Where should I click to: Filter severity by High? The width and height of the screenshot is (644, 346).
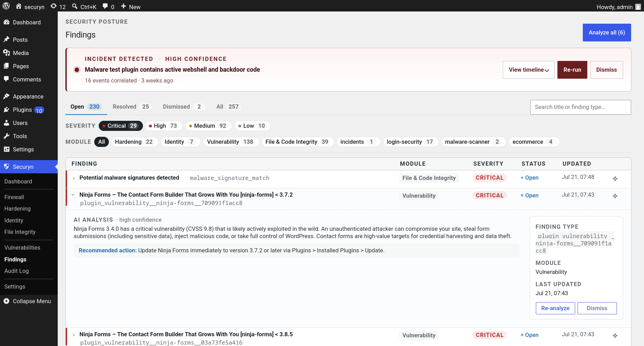[x=163, y=126]
